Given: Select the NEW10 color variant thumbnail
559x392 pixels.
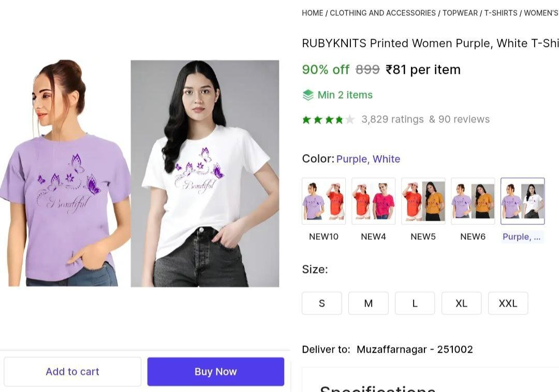Looking at the screenshot, I should pyautogui.click(x=324, y=201).
